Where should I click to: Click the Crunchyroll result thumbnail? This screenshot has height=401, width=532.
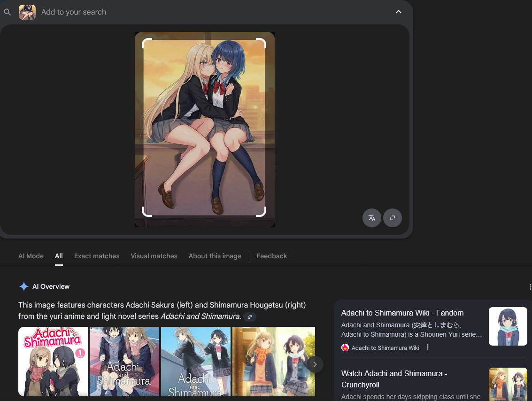tap(508, 385)
